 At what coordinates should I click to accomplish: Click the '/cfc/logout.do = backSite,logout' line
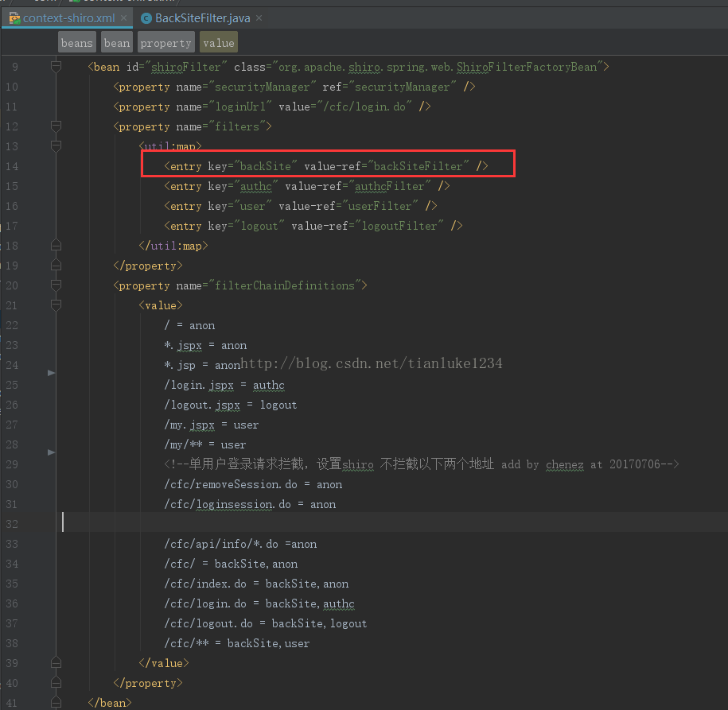pyautogui.click(x=266, y=623)
